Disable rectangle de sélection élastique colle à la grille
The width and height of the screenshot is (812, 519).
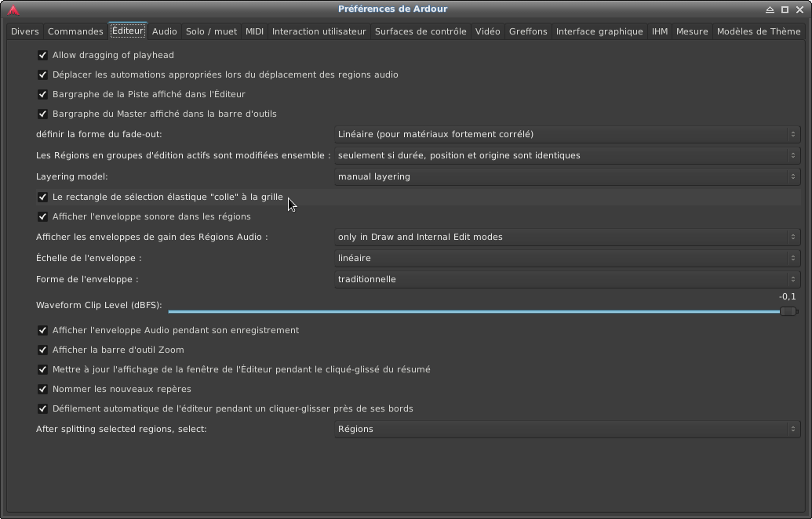42,197
